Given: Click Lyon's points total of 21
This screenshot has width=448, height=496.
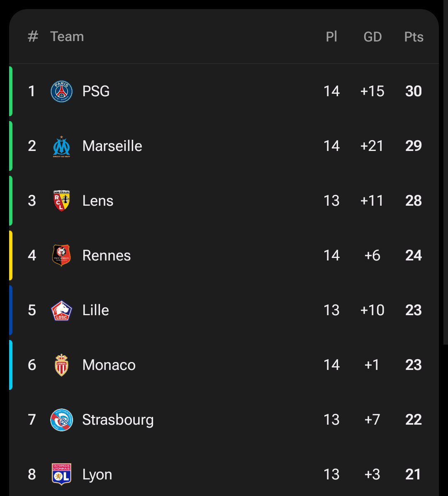Looking at the screenshot, I should click(x=413, y=474).
